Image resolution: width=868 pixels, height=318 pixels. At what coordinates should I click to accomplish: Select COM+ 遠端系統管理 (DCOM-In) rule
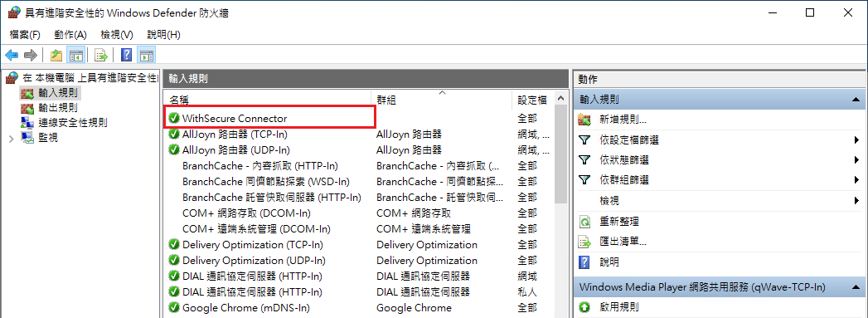click(x=255, y=229)
